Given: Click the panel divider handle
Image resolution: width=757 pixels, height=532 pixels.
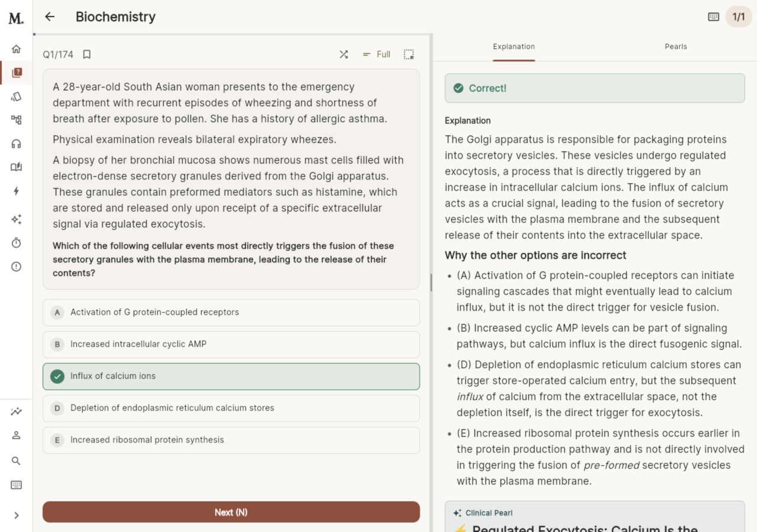Looking at the screenshot, I should [431, 283].
